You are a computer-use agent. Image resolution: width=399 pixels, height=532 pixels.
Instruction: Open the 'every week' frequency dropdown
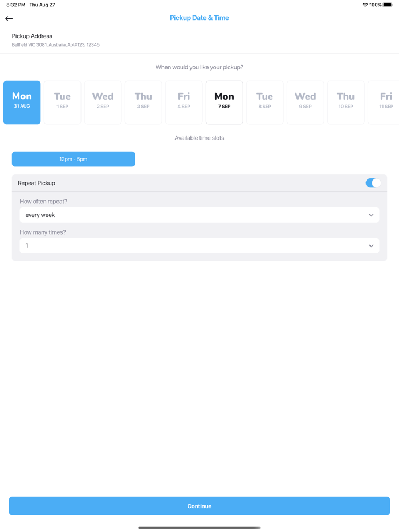(x=199, y=215)
